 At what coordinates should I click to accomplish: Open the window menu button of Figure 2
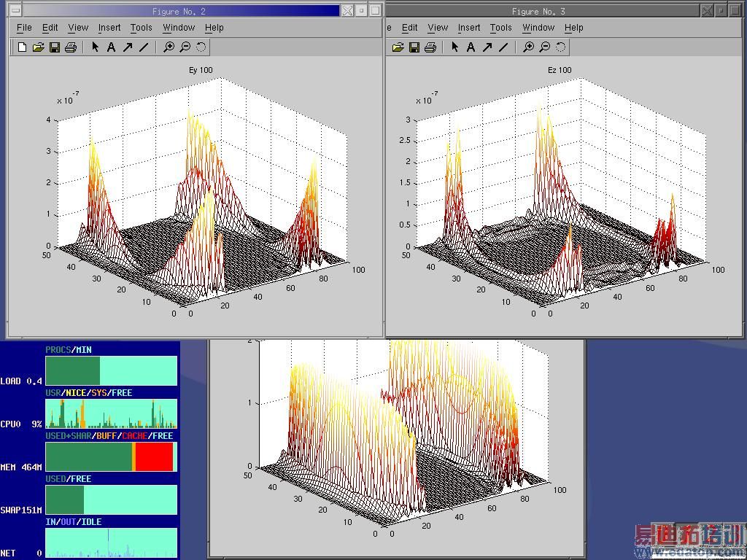pos(15,10)
